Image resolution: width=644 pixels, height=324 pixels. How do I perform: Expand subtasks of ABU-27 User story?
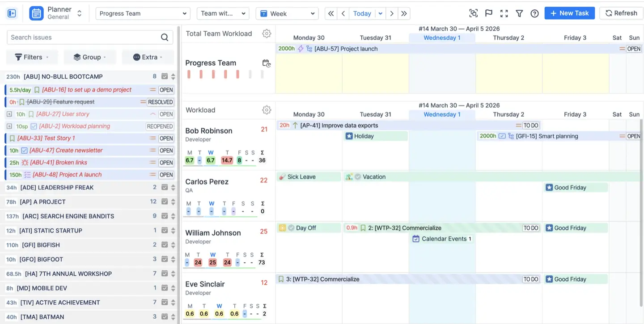[x=9, y=114]
